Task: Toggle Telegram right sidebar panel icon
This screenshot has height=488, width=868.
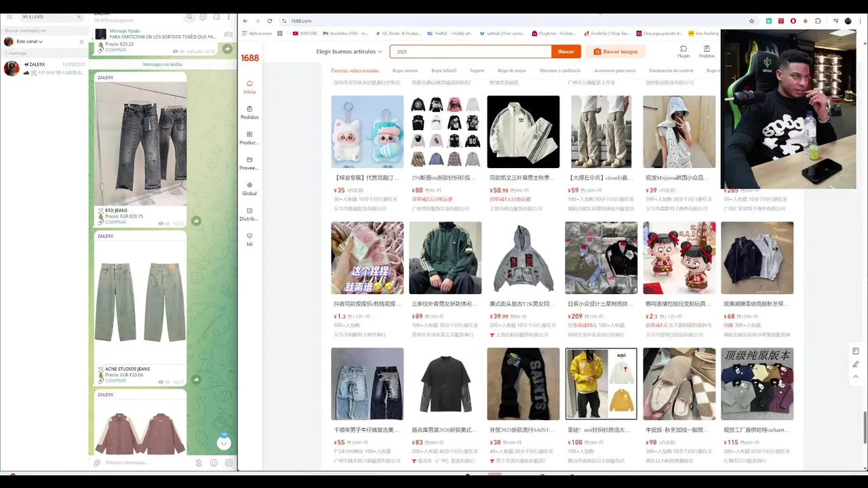Action: pyautogui.click(x=216, y=16)
